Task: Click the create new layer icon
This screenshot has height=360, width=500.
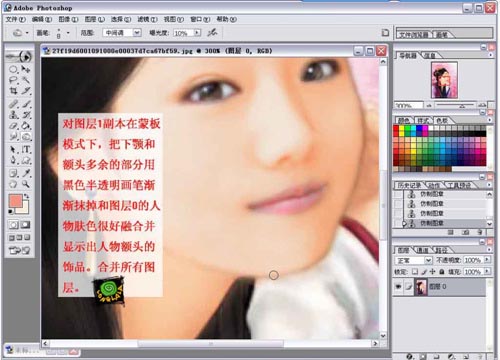Action: [x=466, y=356]
